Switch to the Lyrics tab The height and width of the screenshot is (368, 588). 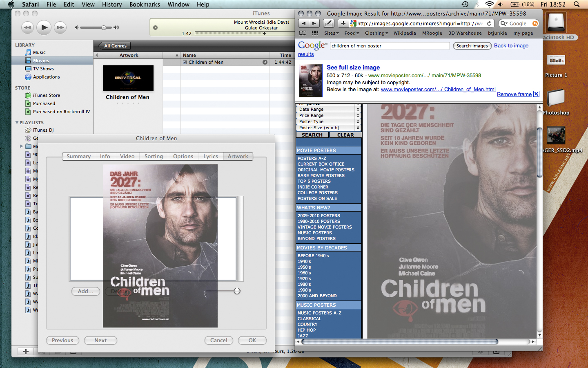click(211, 156)
